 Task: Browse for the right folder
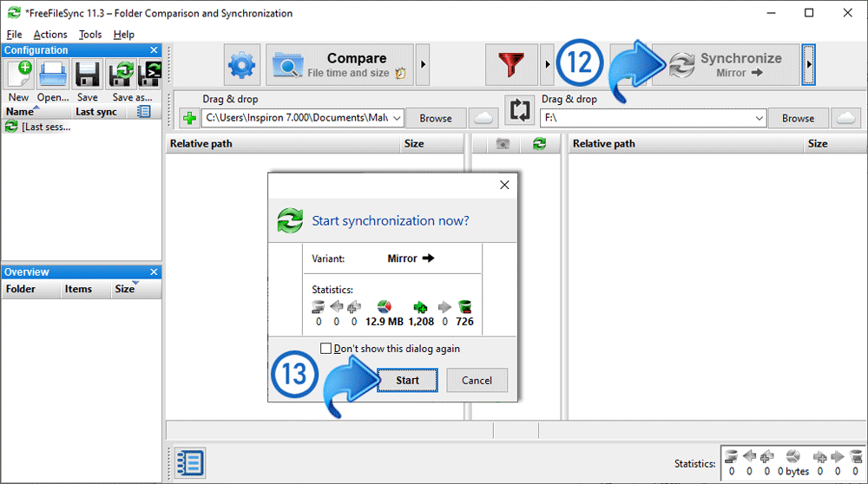tap(799, 118)
